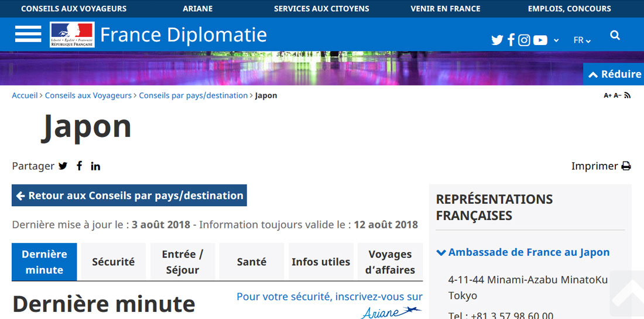Decrease text size with A−
This screenshot has width=644, height=319.
(x=617, y=95)
